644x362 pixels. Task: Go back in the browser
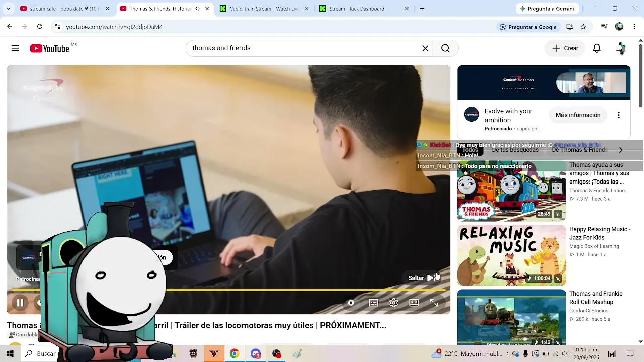point(10,27)
